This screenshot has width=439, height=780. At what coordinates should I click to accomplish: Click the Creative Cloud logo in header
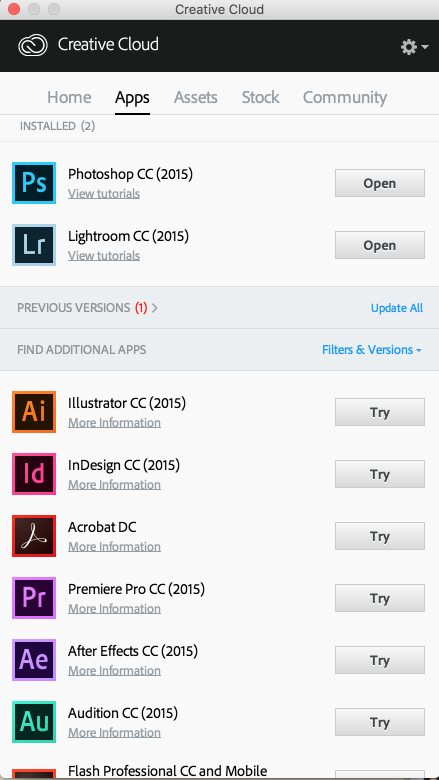point(33,45)
